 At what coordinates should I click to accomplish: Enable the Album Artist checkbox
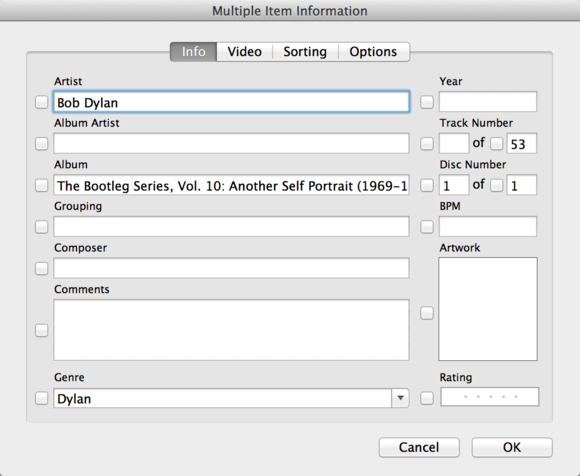tap(41, 144)
